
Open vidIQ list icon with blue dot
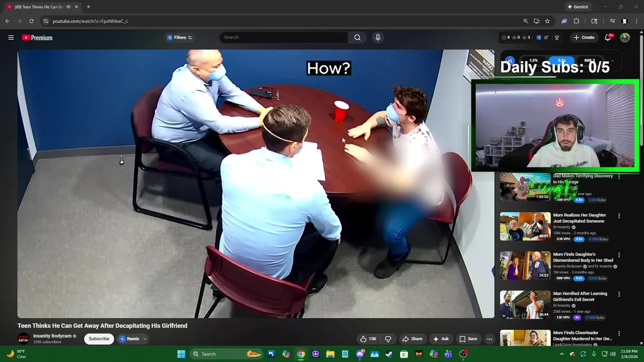coord(546,38)
